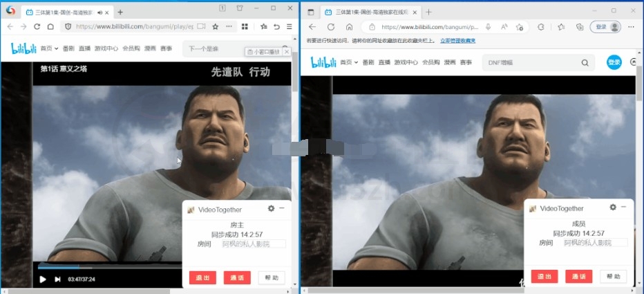
Task: Open 游戏中心 in left browser
Action: (x=106, y=48)
